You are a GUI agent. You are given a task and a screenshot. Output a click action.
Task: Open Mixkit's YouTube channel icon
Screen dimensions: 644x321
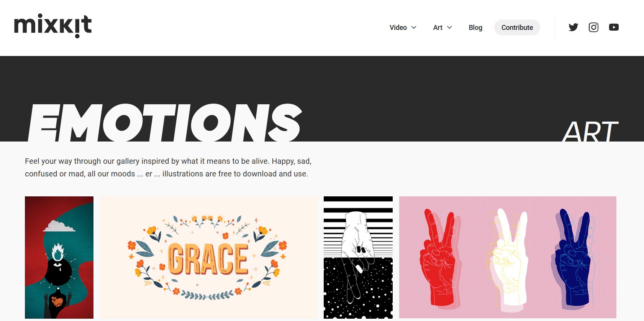tap(614, 27)
